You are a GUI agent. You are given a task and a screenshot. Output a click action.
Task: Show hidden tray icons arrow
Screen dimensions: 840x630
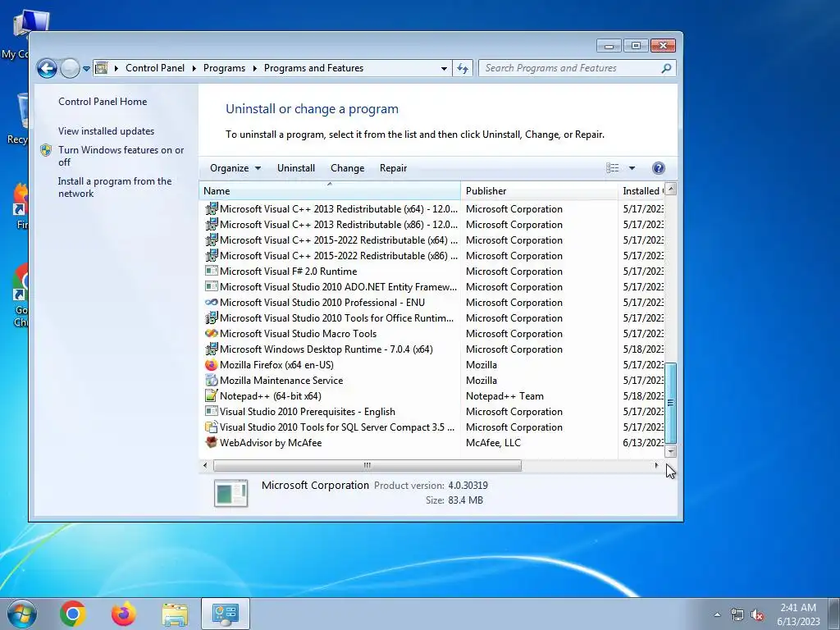[x=717, y=614]
